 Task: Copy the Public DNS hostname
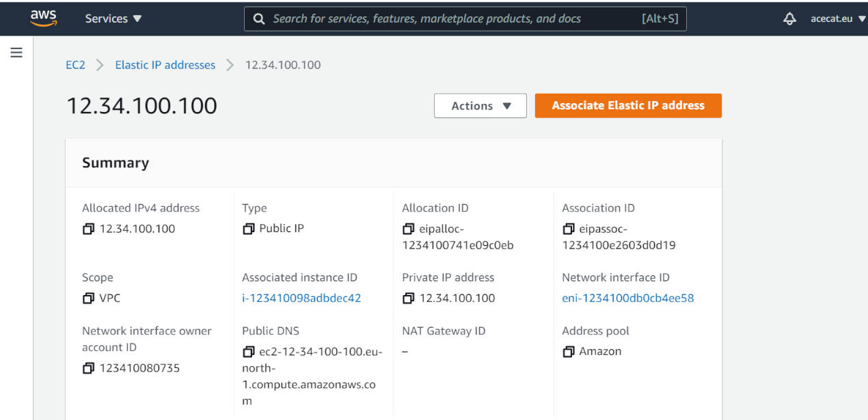click(248, 352)
